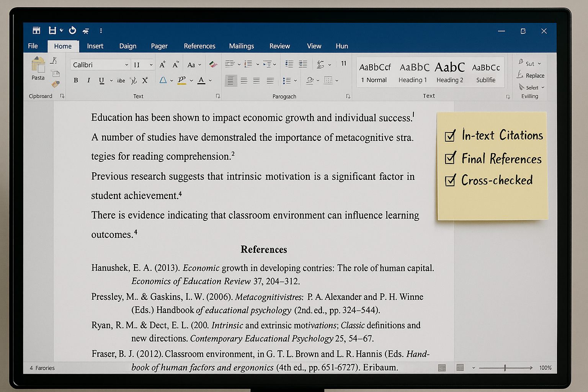This screenshot has width=588, height=392.
Task: Click the yellow text highlight icon
Action: click(x=182, y=80)
